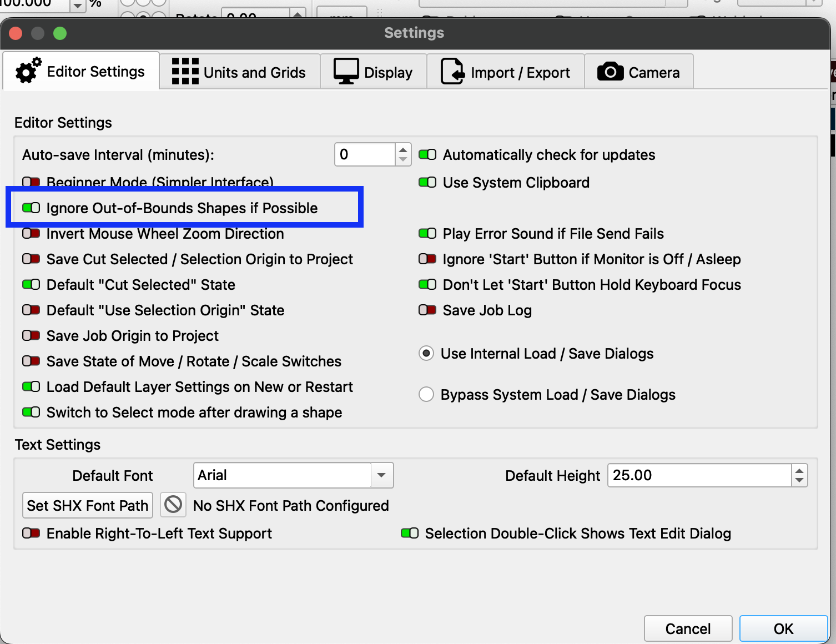Click the Default Height input field
The width and height of the screenshot is (836, 644).
pyautogui.click(x=699, y=475)
